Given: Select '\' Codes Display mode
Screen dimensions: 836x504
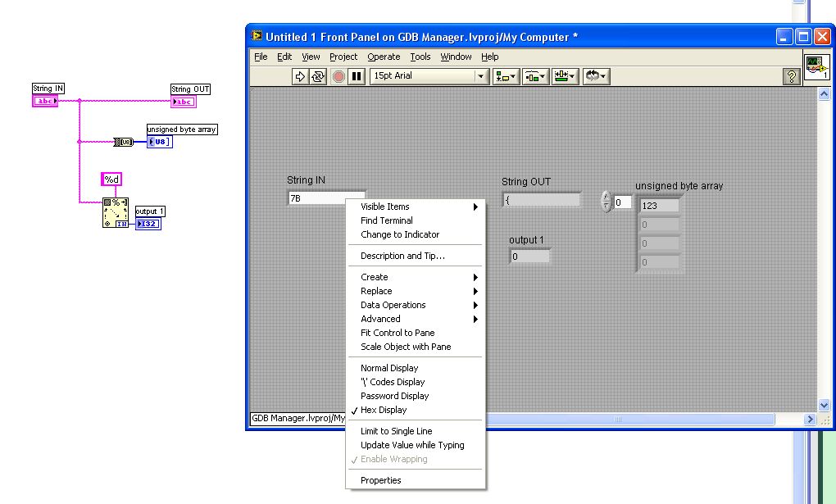Looking at the screenshot, I should pyautogui.click(x=416, y=382).
